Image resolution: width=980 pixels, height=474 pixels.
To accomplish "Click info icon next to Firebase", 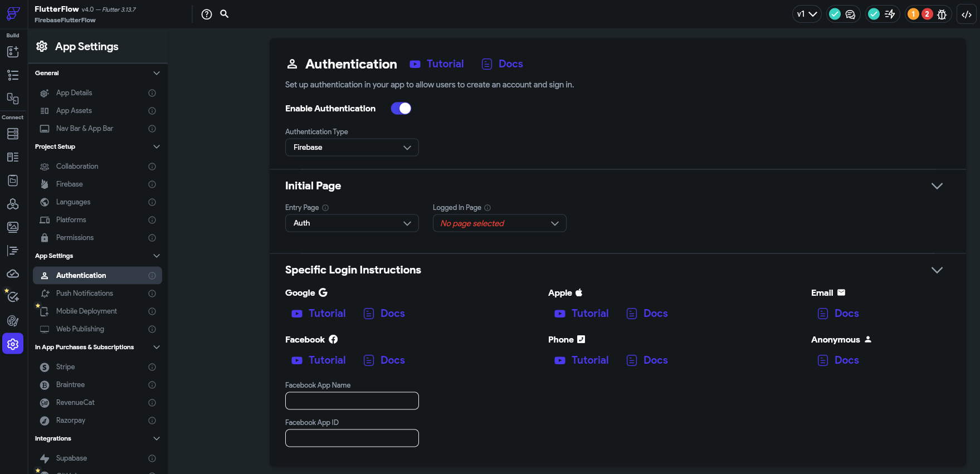I will coord(152,184).
